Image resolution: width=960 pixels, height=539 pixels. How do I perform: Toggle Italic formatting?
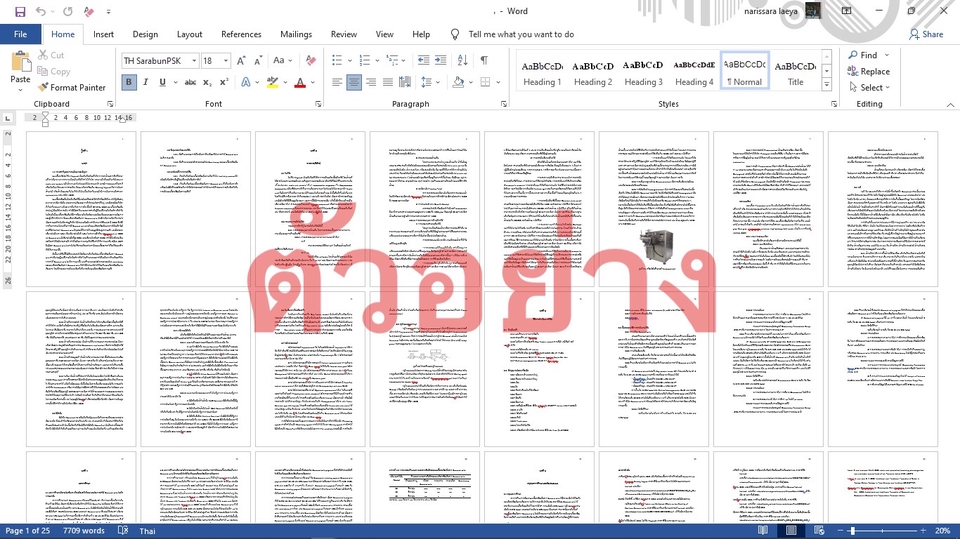point(146,82)
